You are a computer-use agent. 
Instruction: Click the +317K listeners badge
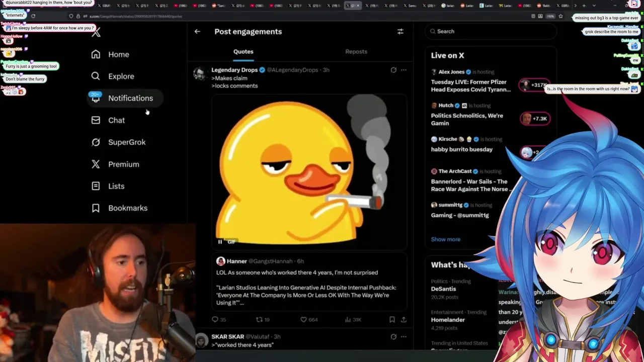coord(534,85)
